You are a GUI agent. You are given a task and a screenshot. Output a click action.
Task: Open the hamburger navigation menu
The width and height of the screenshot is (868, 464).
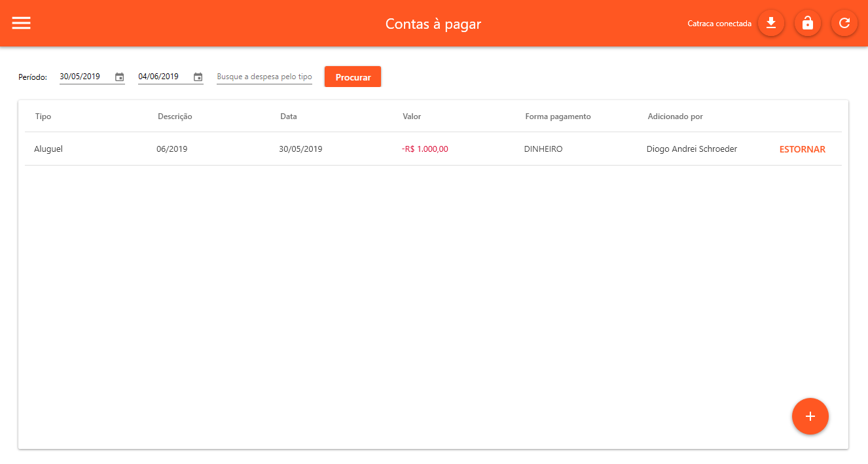tap(22, 23)
